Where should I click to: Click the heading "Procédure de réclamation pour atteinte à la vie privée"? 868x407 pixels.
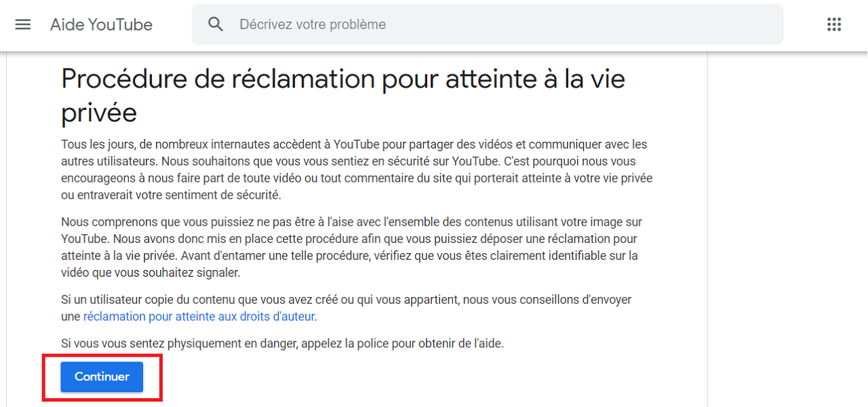343,96
